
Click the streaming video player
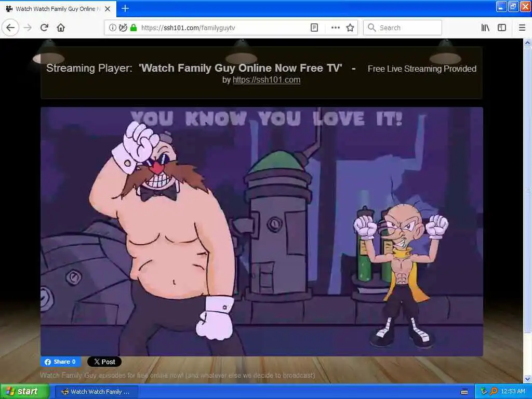point(262,232)
